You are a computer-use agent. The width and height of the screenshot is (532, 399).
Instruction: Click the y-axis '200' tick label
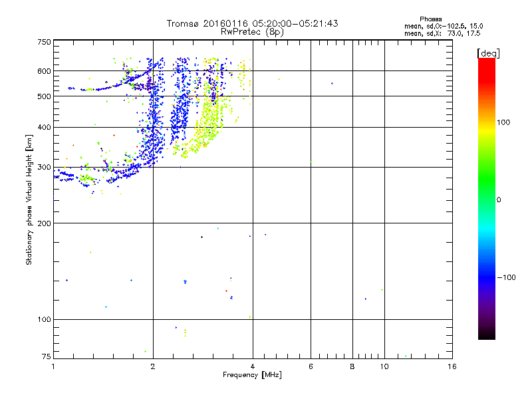coord(44,223)
